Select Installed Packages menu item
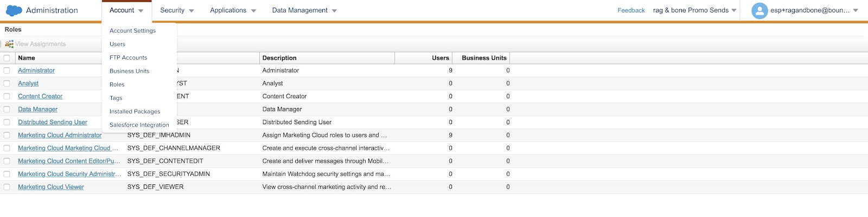The image size is (868, 217). [x=135, y=112]
